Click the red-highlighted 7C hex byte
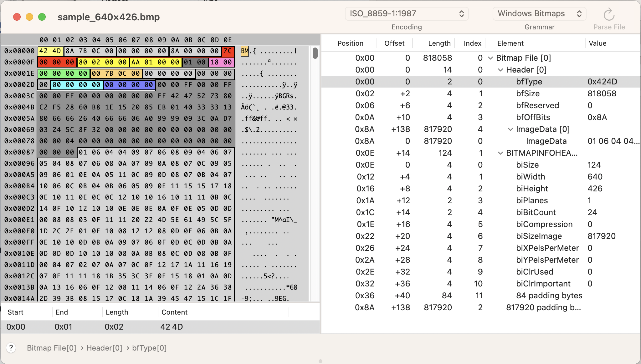The height and width of the screenshot is (364, 641). [x=228, y=51]
